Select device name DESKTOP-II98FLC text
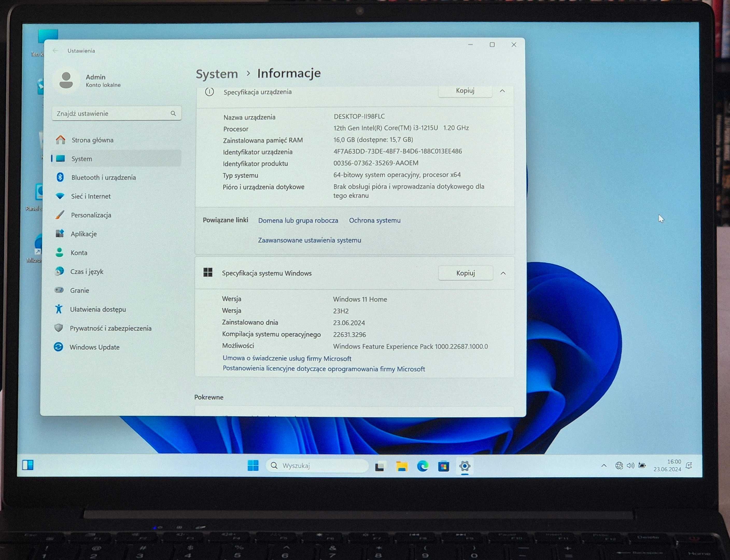The height and width of the screenshot is (560, 730). [359, 116]
